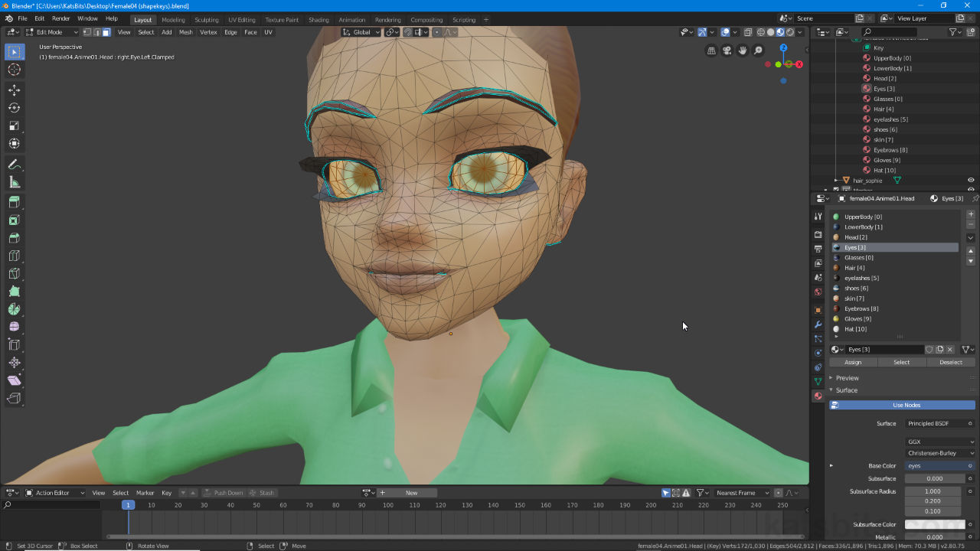Expand the Preview panel
This screenshot has height=551, width=980.
(847, 378)
